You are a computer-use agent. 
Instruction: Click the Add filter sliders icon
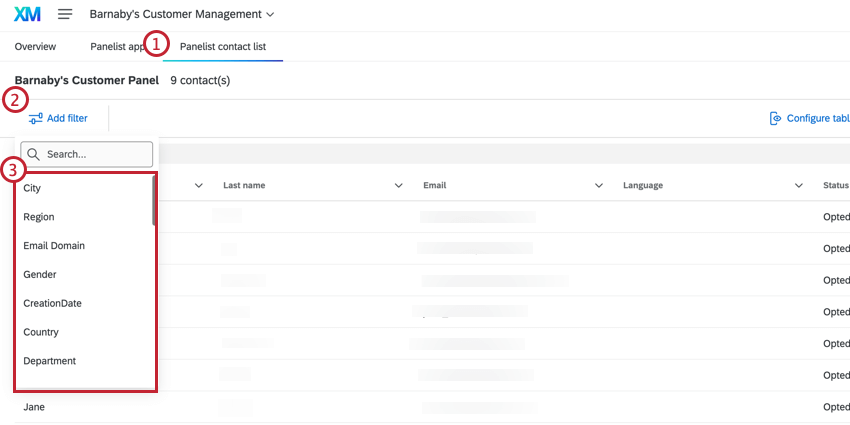[x=36, y=118]
